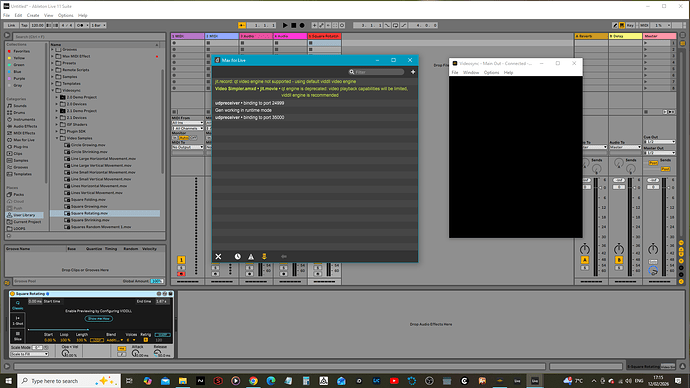The height and width of the screenshot is (388, 690).
Task: Start playback with the transport Play button
Action: point(285,26)
